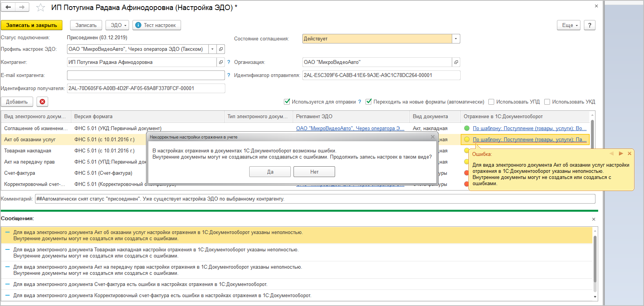Screen dimensions: 644x306
Task: Select Соглашение об изменении row
Action: coord(295,128)
